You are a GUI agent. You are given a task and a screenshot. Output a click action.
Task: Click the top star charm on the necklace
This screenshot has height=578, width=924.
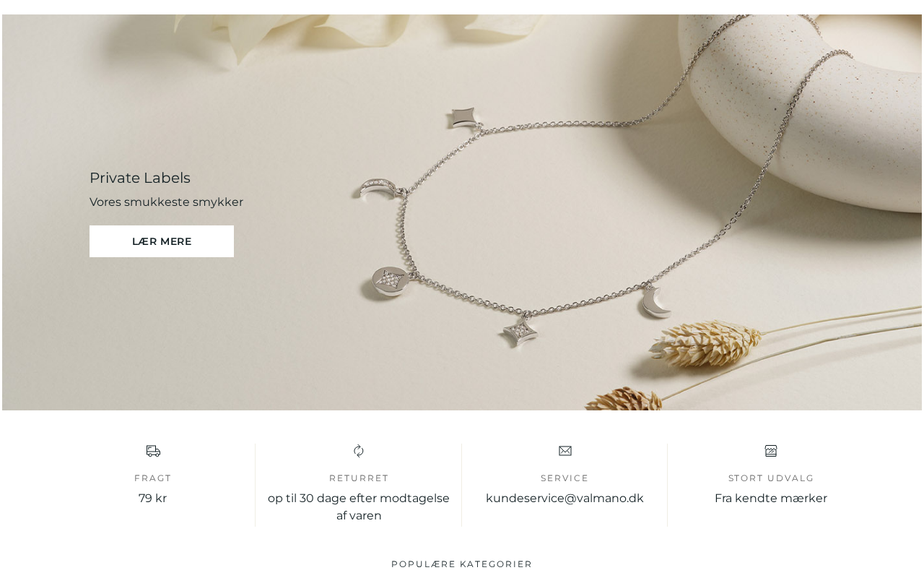[462, 117]
